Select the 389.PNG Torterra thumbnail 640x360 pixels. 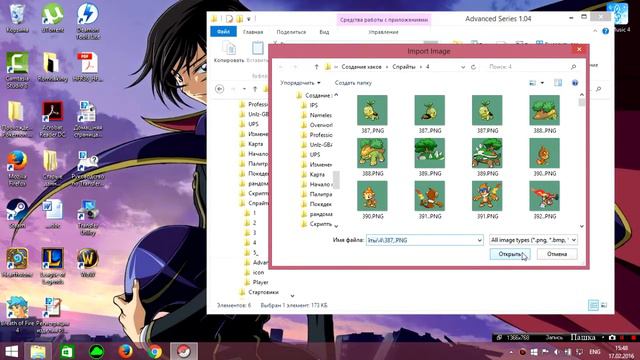[x=487, y=157]
